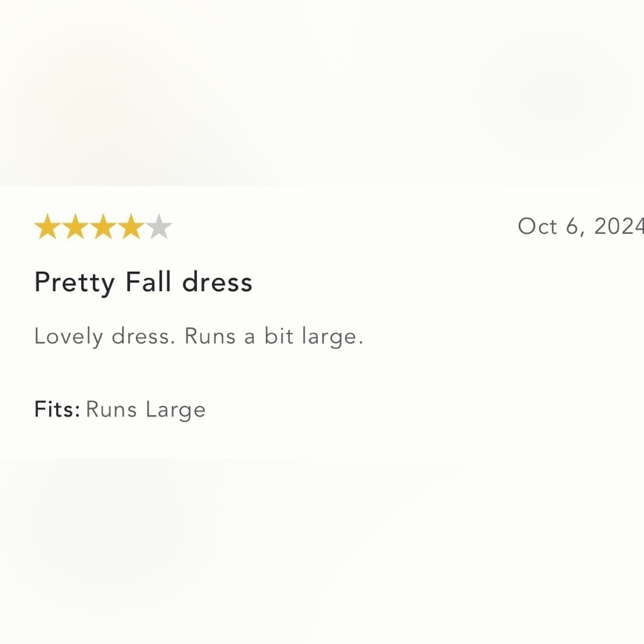
Task: Click the Runs a bit large sentence
Action: point(274,337)
